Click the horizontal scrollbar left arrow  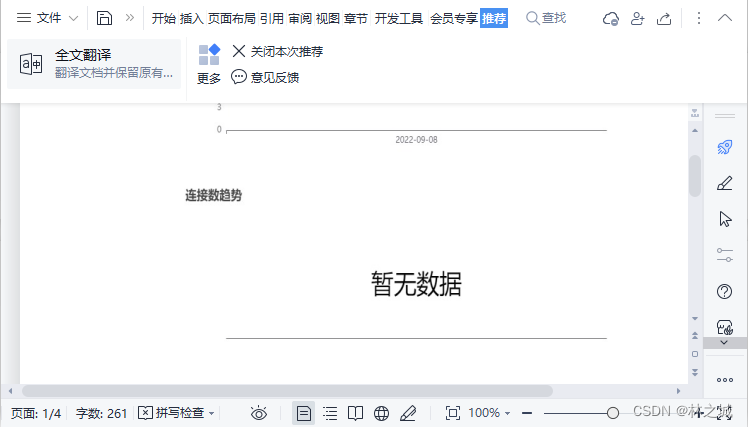pyautogui.click(x=10, y=391)
